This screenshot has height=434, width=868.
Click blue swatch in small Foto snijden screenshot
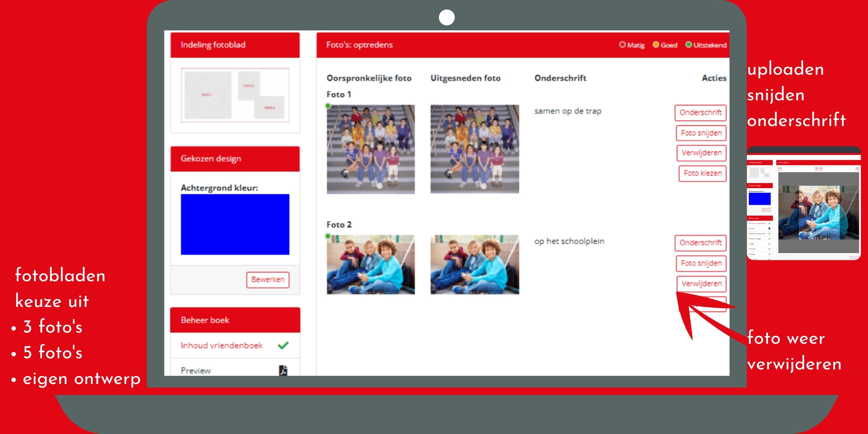click(760, 199)
